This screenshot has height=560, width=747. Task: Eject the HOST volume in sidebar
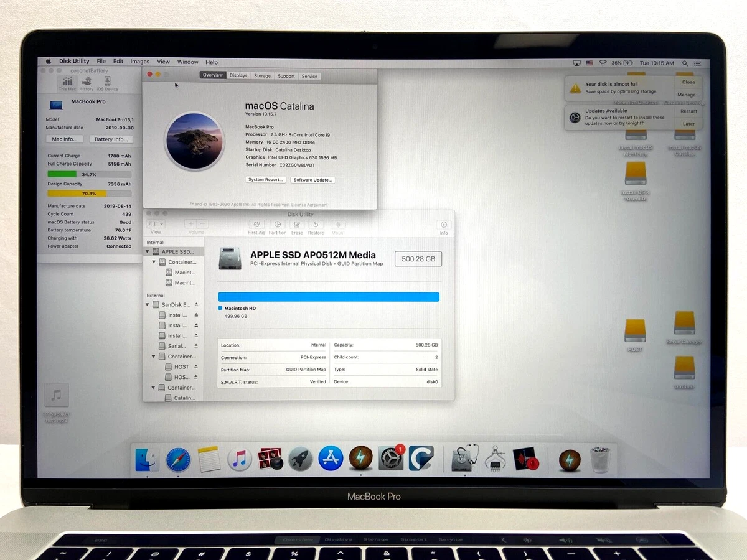click(196, 367)
